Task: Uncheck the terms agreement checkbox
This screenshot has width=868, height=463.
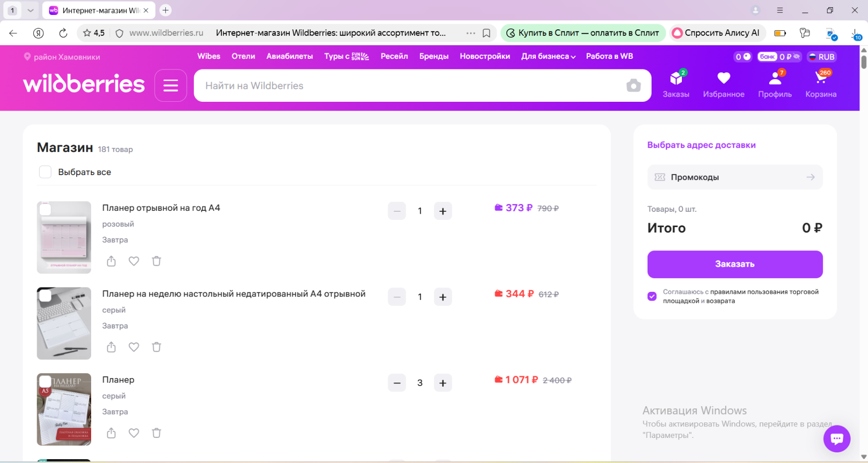Action: click(x=652, y=296)
